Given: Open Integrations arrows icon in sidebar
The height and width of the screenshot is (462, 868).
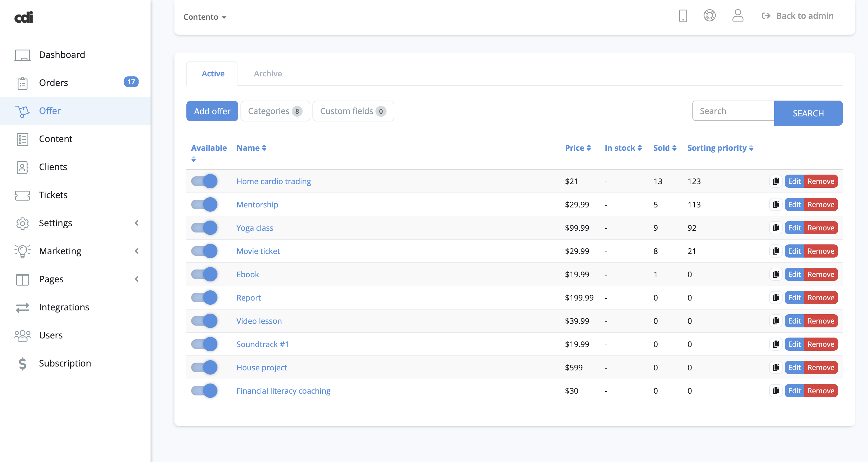Looking at the screenshot, I should click(x=22, y=307).
